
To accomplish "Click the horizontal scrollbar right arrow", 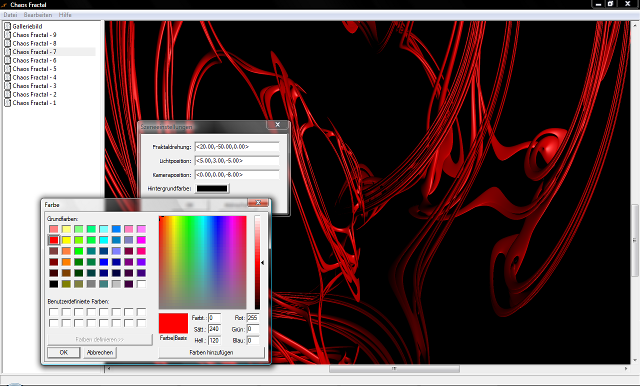I will [626, 368].
